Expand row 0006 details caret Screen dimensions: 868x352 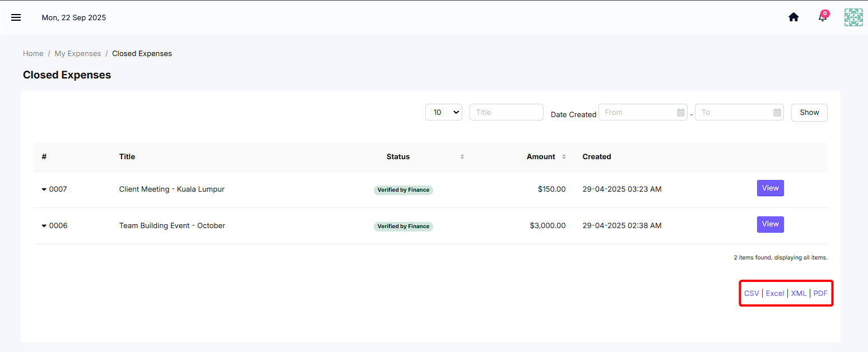click(x=44, y=226)
